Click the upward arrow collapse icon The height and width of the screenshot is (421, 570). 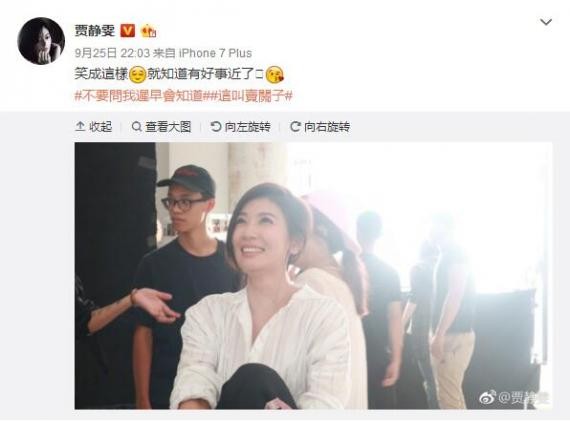point(80,127)
